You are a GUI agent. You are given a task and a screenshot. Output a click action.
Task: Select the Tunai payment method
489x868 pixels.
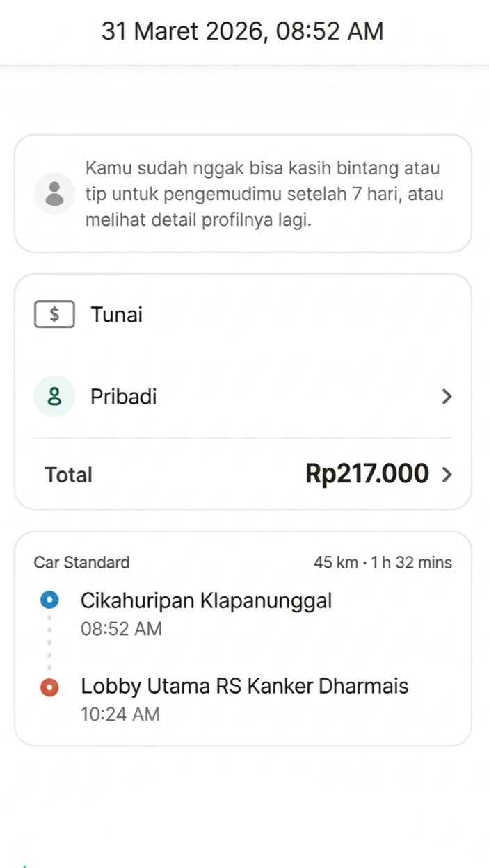tap(116, 315)
